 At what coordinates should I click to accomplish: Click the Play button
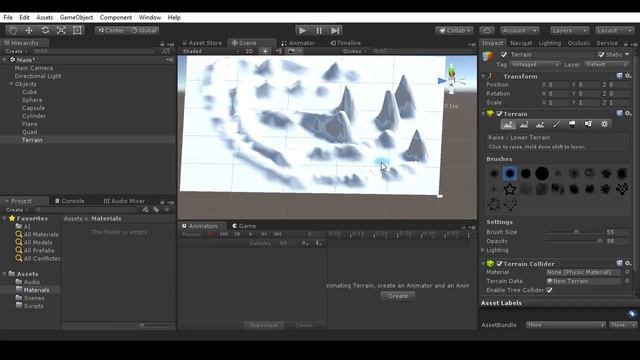tap(302, 31)
